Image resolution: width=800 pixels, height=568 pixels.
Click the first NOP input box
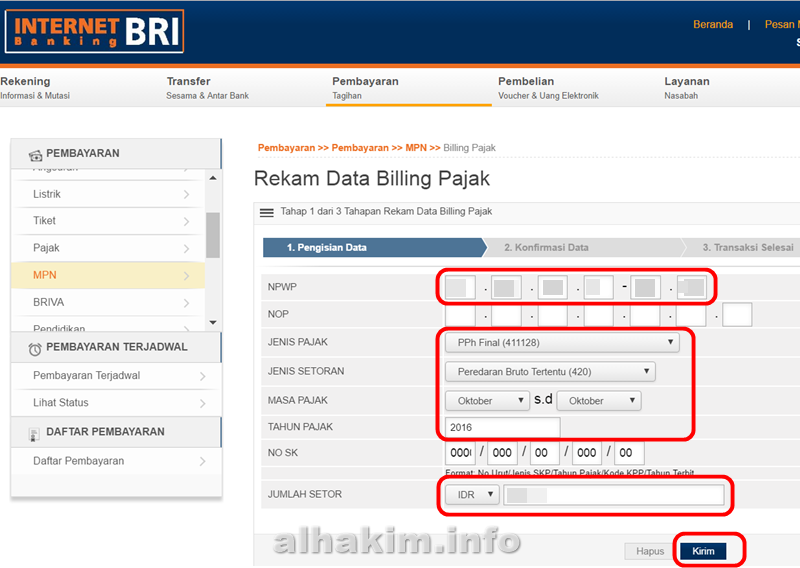(x=460, y=315)
